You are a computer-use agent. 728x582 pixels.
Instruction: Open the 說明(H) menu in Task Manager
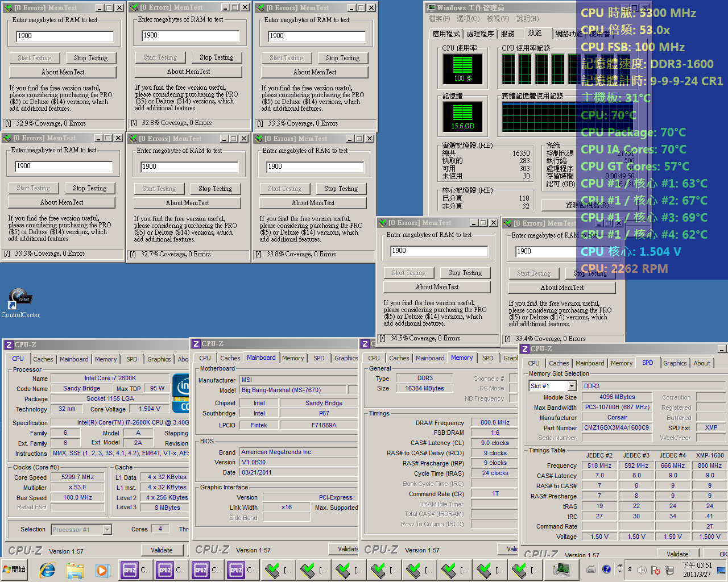click(527, 19)
